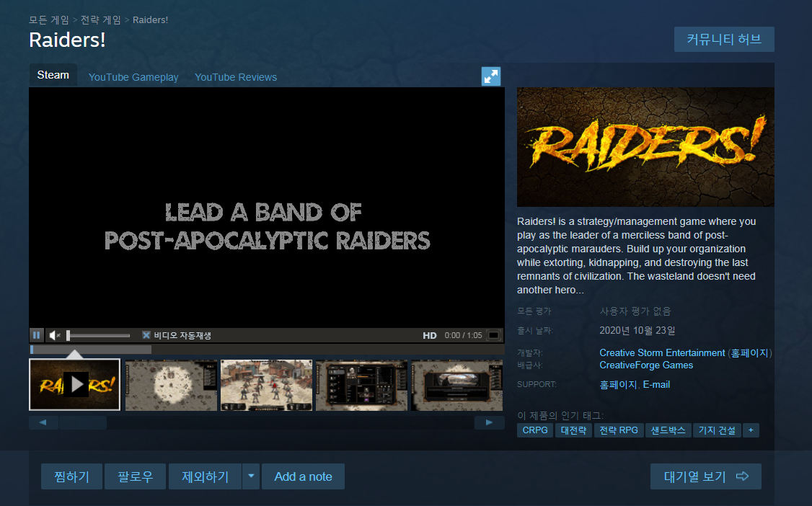Click the thumbnail strip scrollbar handle
The height and width of the screenshot is (506, 812).
83,422
